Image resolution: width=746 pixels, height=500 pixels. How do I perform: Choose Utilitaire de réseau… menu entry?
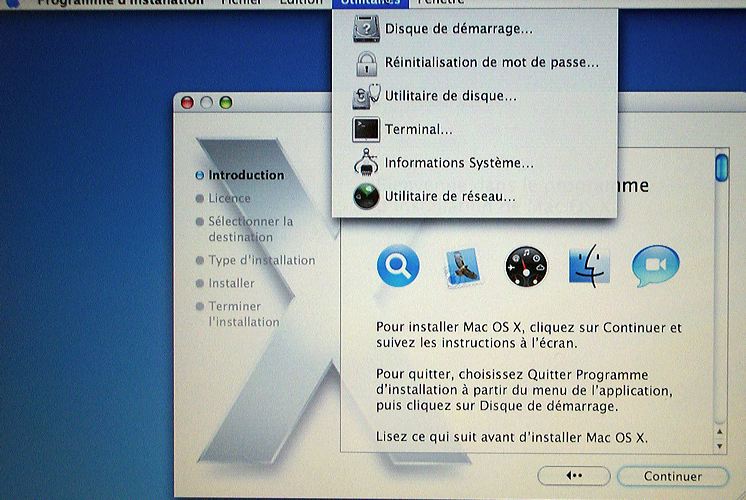[474, 196]
